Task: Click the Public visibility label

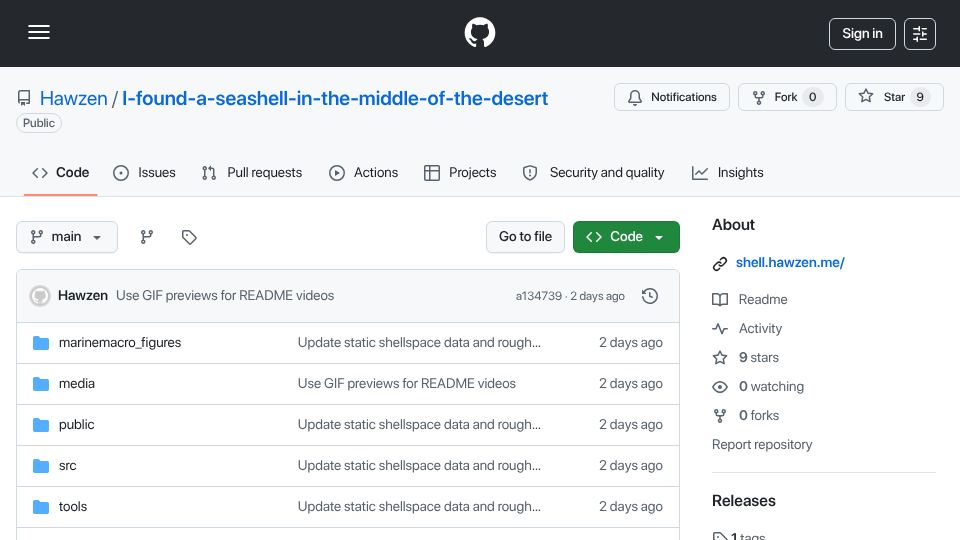Action: pos(39,123)
